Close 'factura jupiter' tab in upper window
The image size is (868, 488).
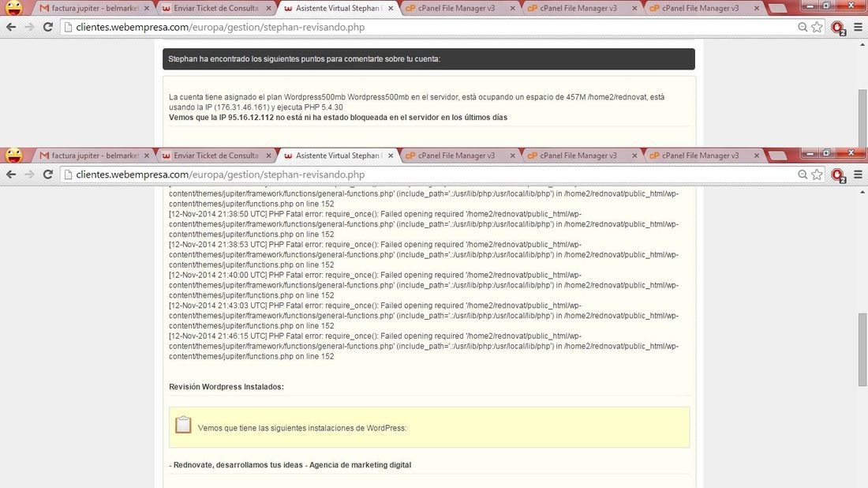tap(147, 9)
